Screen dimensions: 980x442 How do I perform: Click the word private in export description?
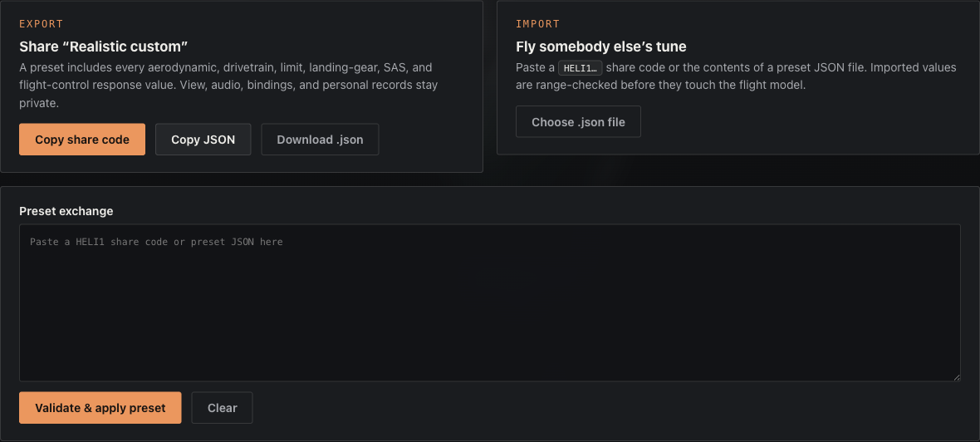coord(37,103)
